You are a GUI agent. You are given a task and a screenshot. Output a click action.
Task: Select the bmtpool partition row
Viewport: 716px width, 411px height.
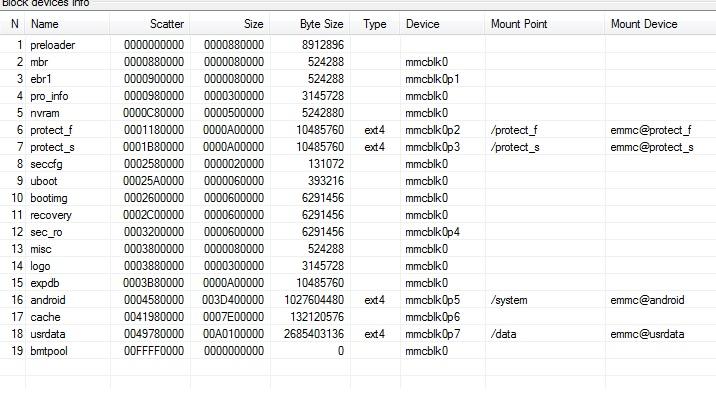(358, 351)
